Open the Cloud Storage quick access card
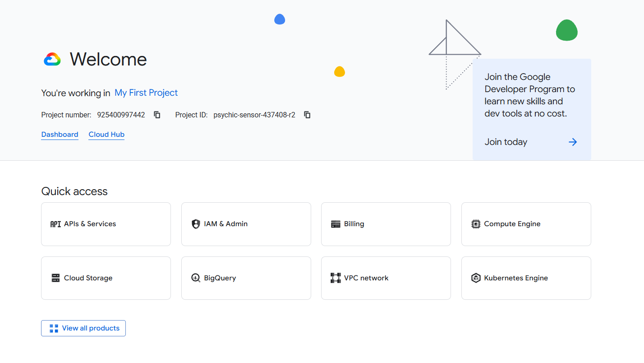The width and height of the screenshot is (644, 363). coord(106,278)
